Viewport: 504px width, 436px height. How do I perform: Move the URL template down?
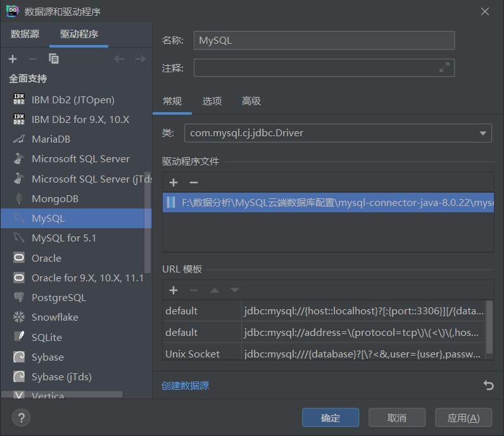tap(235, 290)
